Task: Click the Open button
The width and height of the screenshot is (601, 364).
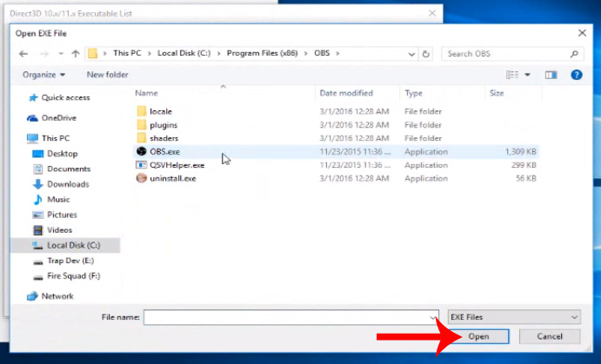Action: point(478,336)
